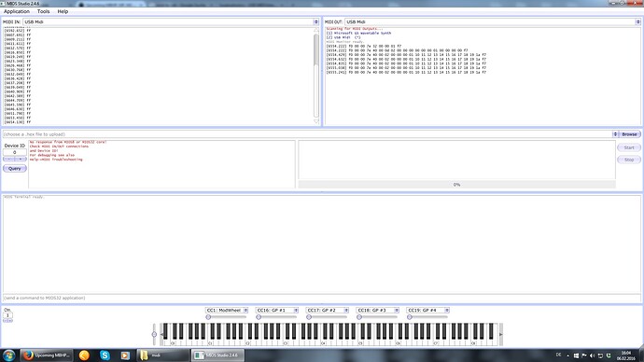
Task: Click the MIDI channel number field
Action: coord(7,315)
